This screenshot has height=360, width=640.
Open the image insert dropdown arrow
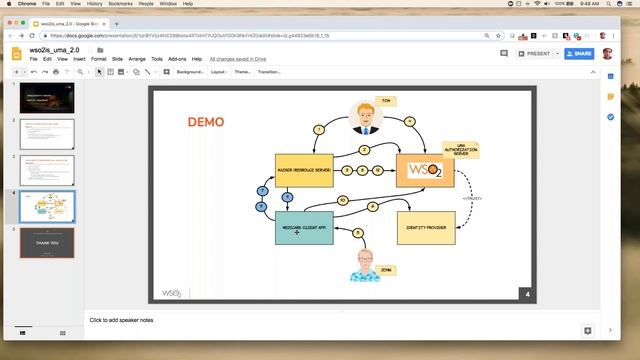tap(127, 72)
